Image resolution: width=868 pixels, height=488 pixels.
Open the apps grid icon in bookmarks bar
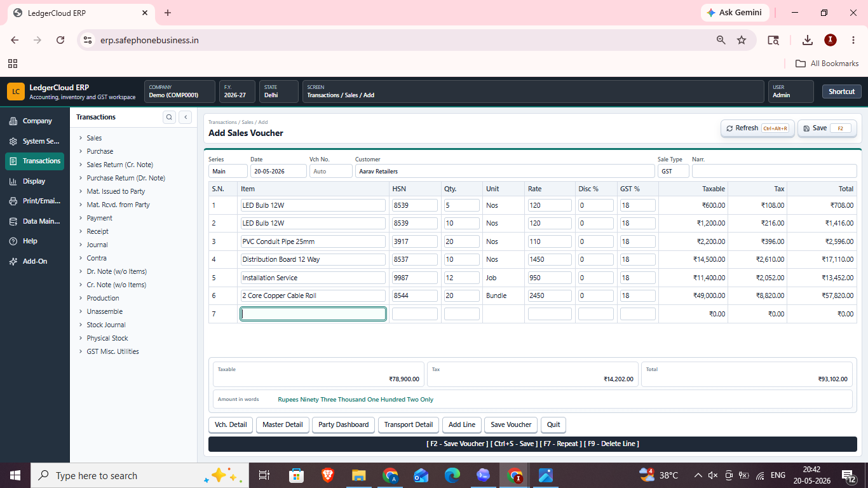pos(13,64)
